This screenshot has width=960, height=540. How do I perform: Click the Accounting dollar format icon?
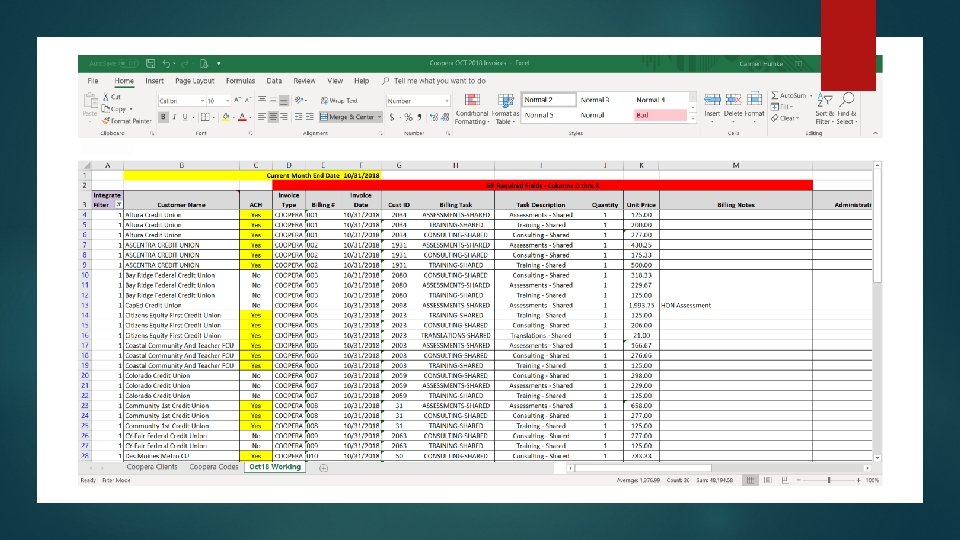392,117
